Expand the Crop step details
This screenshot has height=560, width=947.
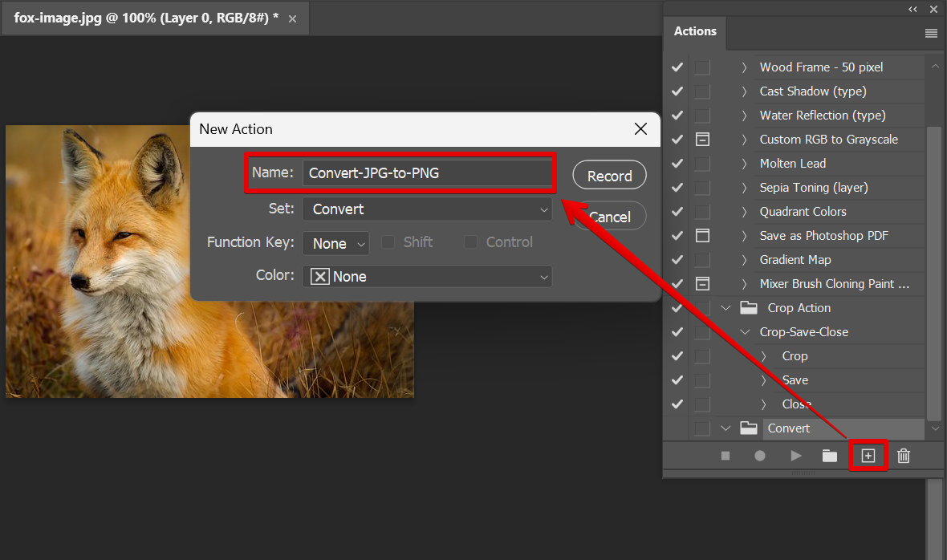pos(763,356)
